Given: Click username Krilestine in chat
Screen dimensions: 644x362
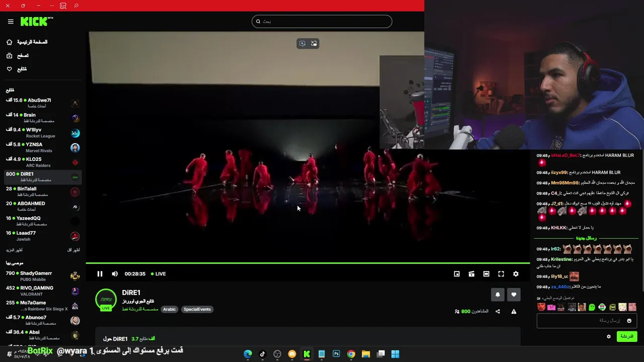Looking at the screenshot, I should [561, 259].
